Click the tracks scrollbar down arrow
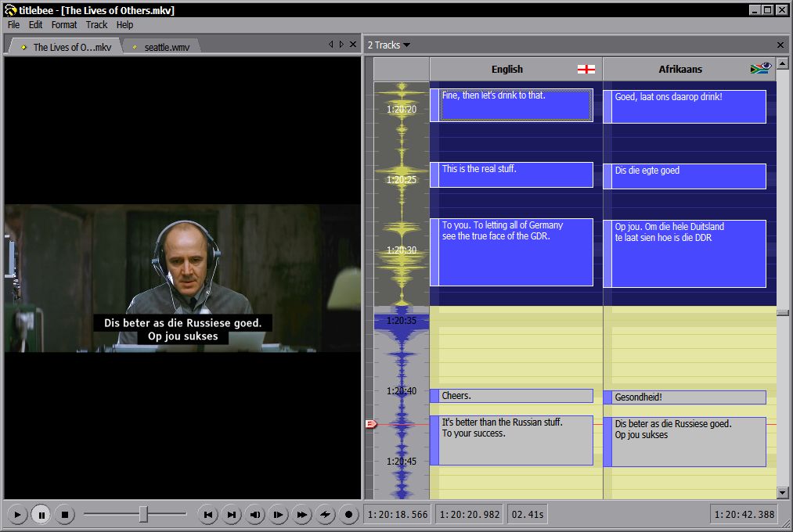 [x=782, y=493]
